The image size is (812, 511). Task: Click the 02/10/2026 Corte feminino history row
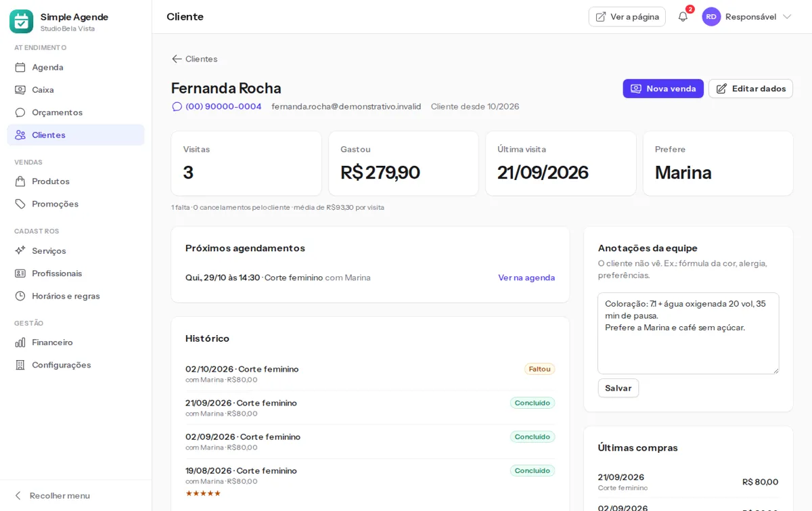tap(370, 374)
